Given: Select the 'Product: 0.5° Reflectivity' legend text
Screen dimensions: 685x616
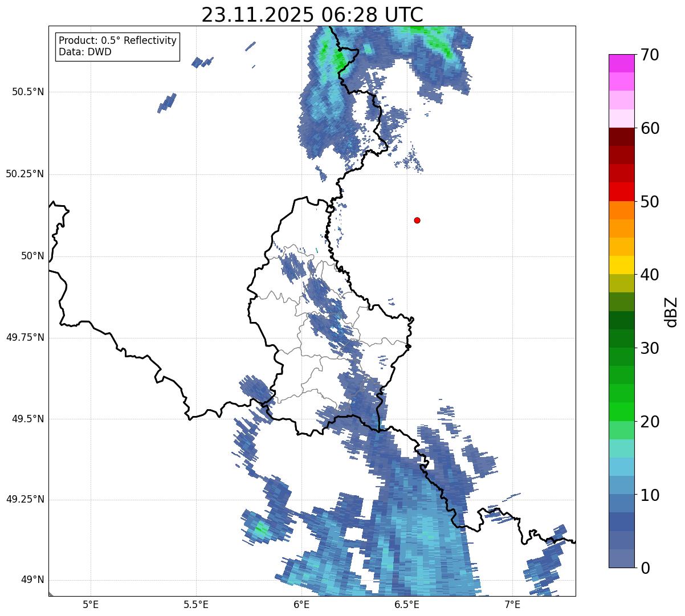Looking at the screenshot, I should (x=118, y=40).
